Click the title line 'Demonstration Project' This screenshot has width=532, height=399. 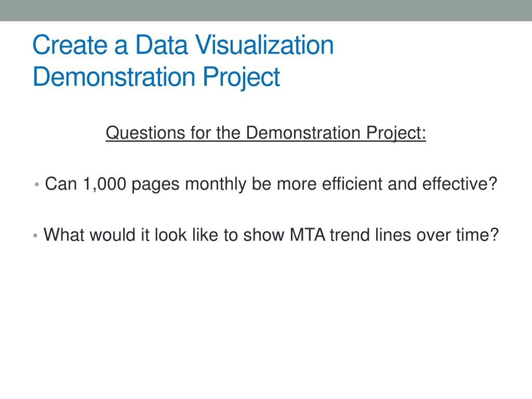click(156, 77)
